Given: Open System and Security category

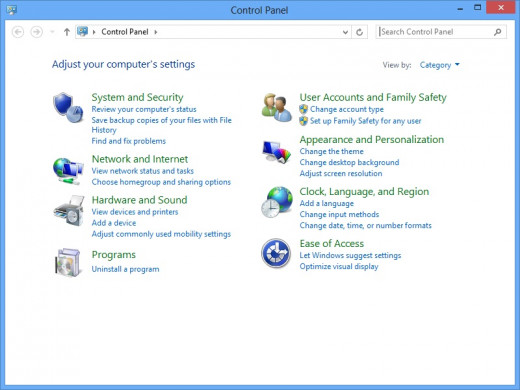Looking at the screenshot, I should 137,97.
